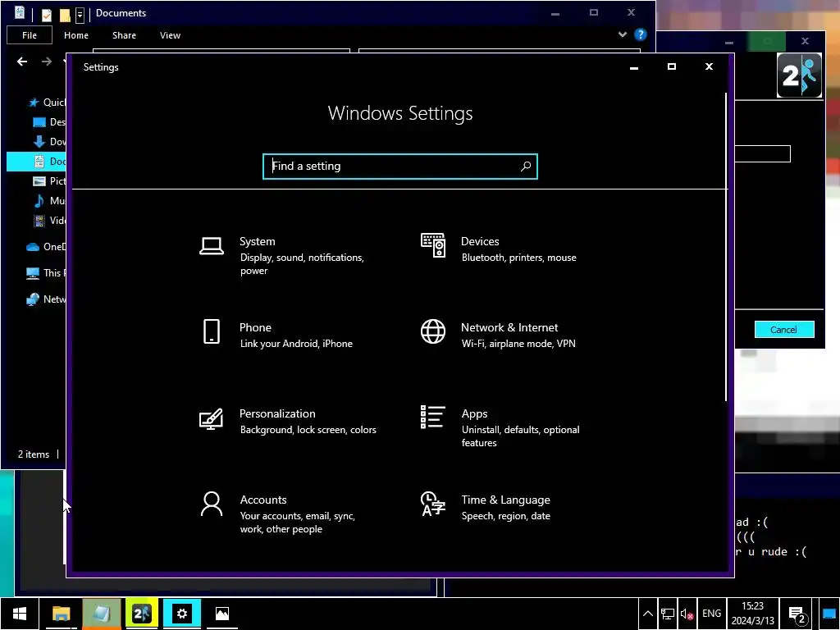Click the text field in background dialog
Screen dimensions: 840x630
(x=762, y=153)
